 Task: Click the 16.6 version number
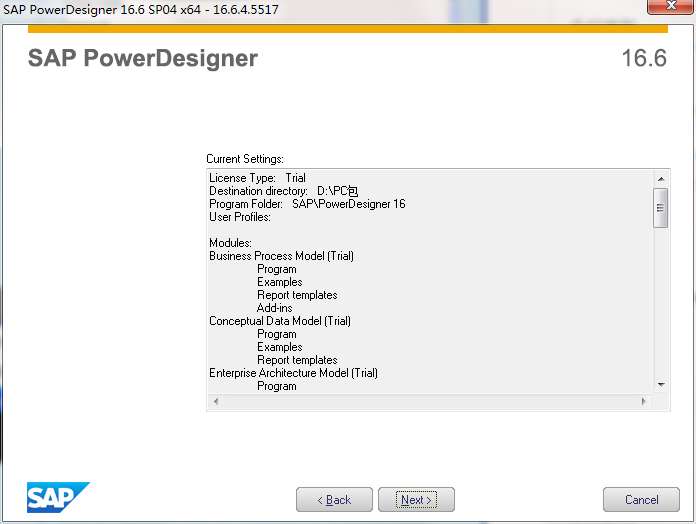(x=644, y=58)
